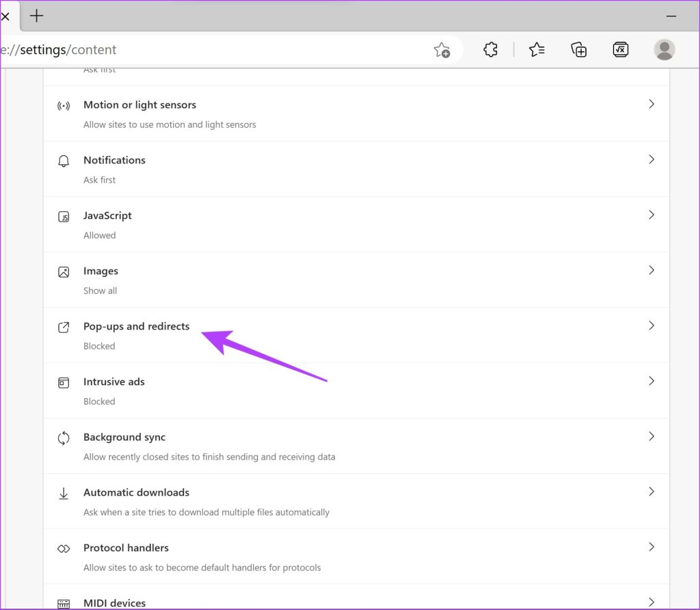Expand the Notifications setting via its chevron
700x610 pixels.
click(651, 159)
